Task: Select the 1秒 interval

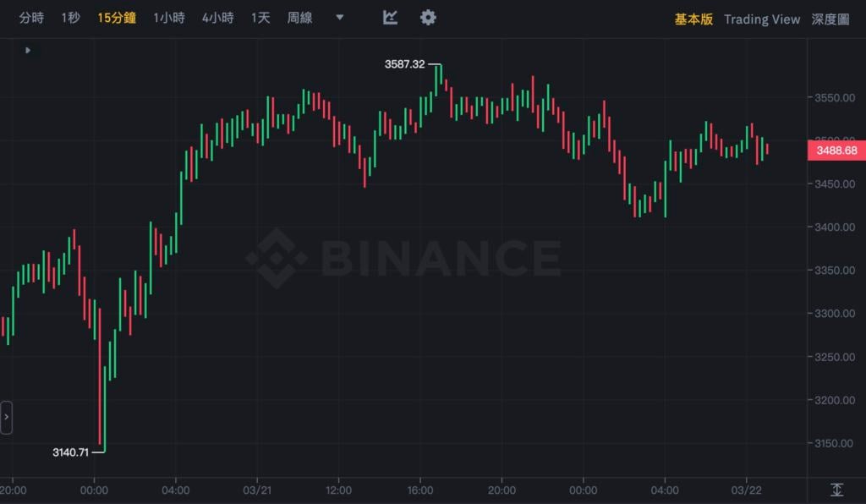Action: [x=70, y=18]
